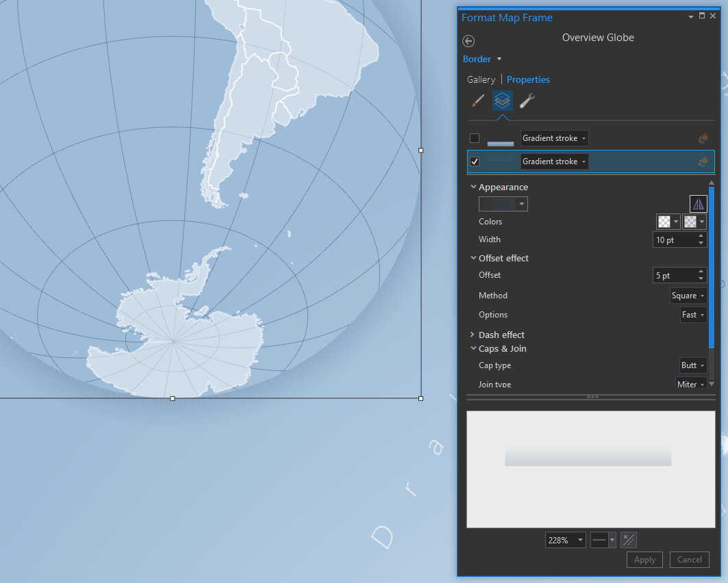Collapse the Appearance section
Viewport: 728px width, 583px height.
(473, 186)
